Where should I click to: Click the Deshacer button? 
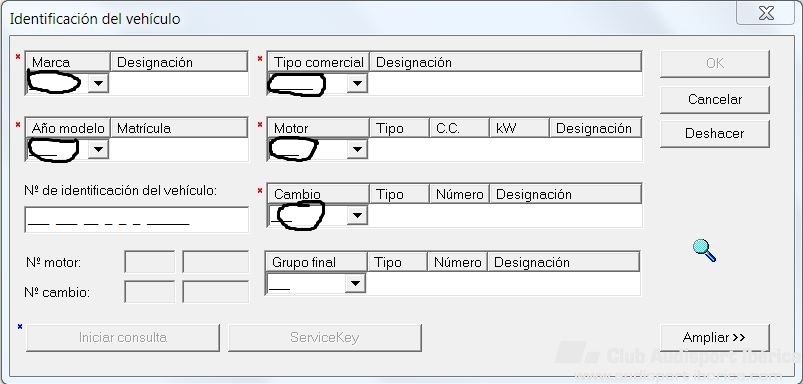715,134
